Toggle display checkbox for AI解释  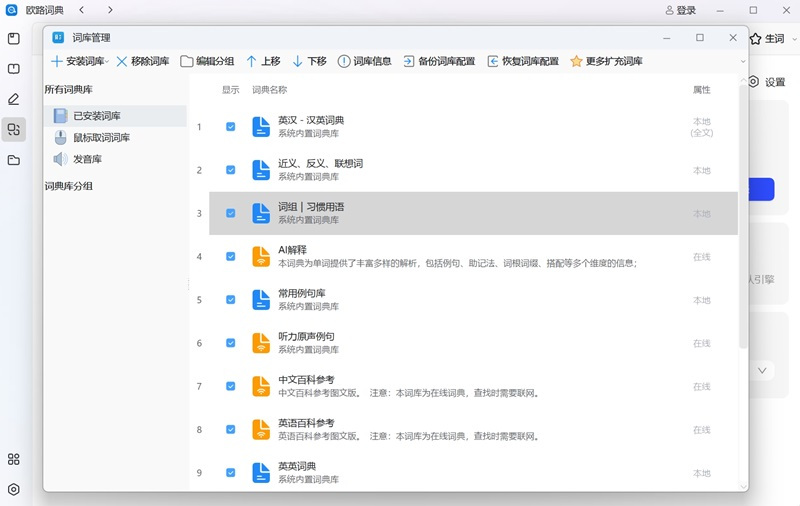coord(231,257)
